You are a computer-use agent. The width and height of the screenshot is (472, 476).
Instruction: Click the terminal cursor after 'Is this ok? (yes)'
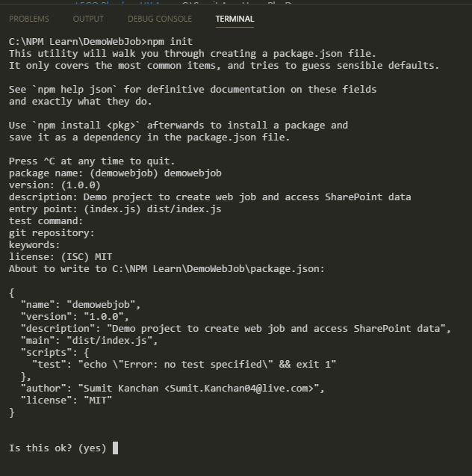[115, 448]
